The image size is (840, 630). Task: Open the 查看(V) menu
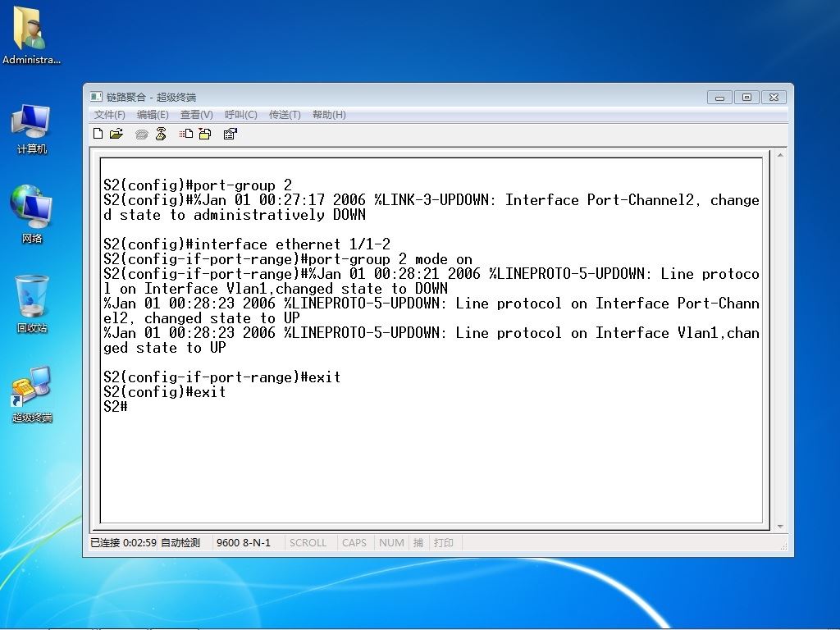197,115
